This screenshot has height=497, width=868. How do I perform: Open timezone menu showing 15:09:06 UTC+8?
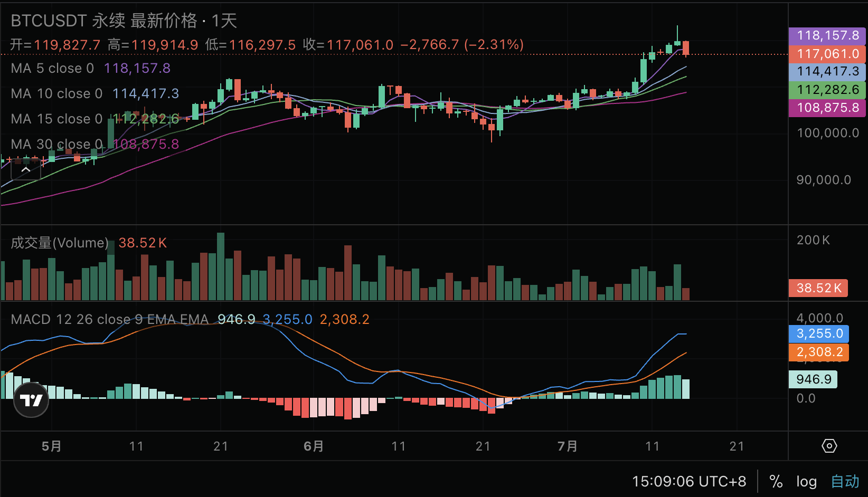point(689,481)
